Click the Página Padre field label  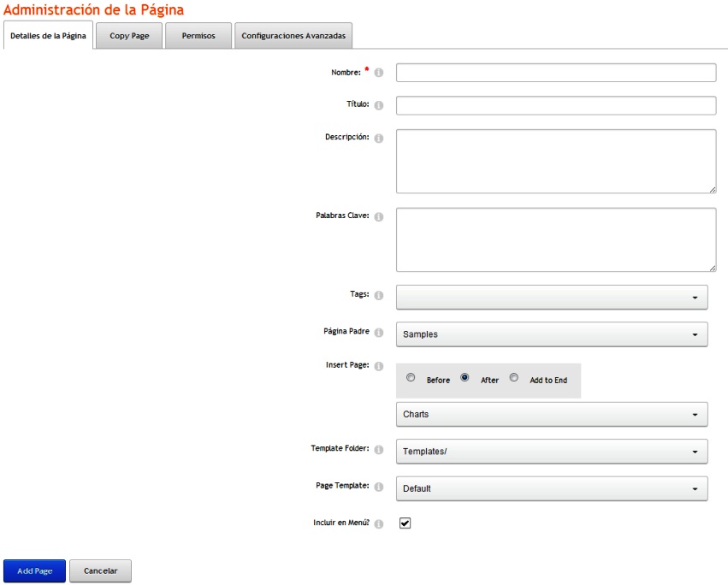(346, 331)
